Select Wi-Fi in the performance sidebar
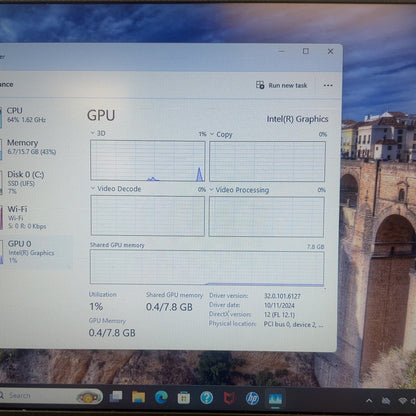The width and height of the screenshot is (416, 416). pos(35,217)
